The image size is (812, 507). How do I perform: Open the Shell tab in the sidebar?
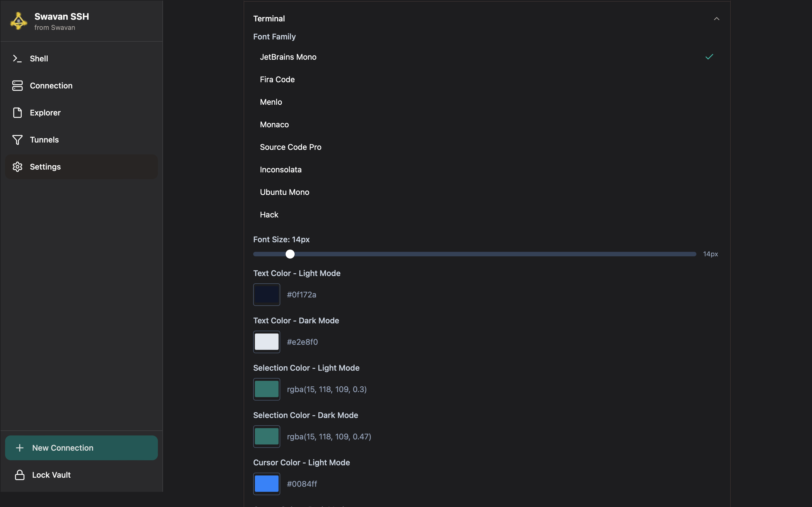39,58
